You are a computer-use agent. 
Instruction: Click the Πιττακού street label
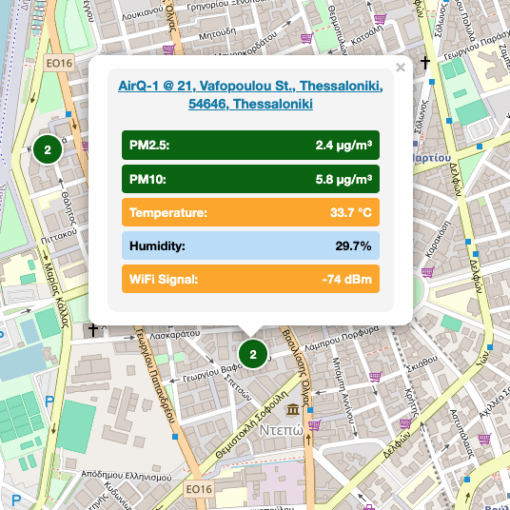point(59,235)
